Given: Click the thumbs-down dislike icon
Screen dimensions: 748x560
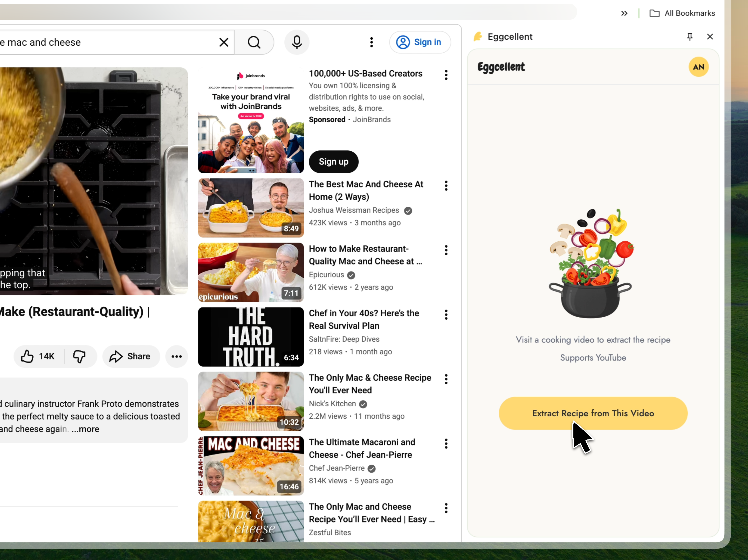Looking at the screenshot, I should [x=79, y=356].
